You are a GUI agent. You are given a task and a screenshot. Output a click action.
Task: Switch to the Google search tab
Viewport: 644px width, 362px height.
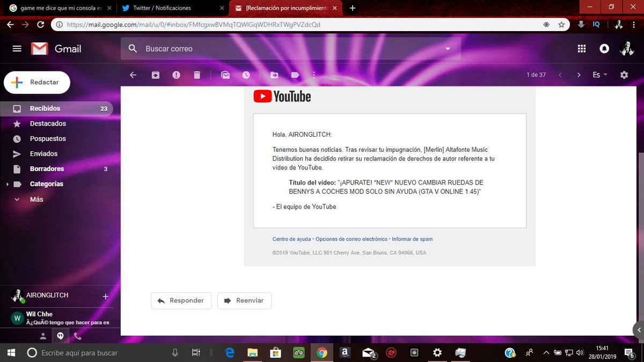tap(60, 8)
